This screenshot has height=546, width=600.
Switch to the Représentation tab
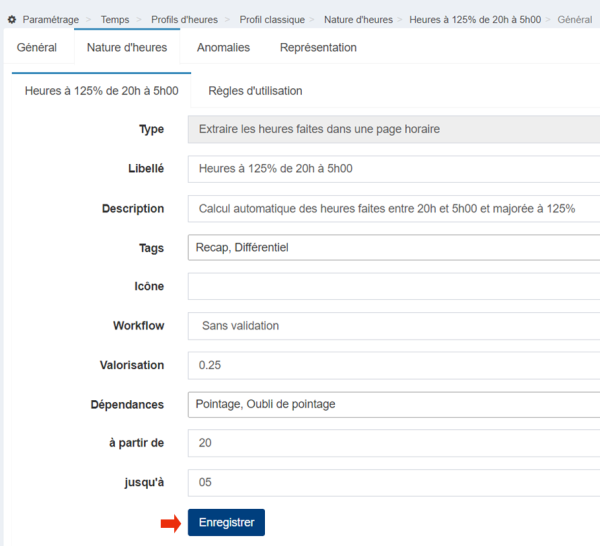tap(318, 47)
